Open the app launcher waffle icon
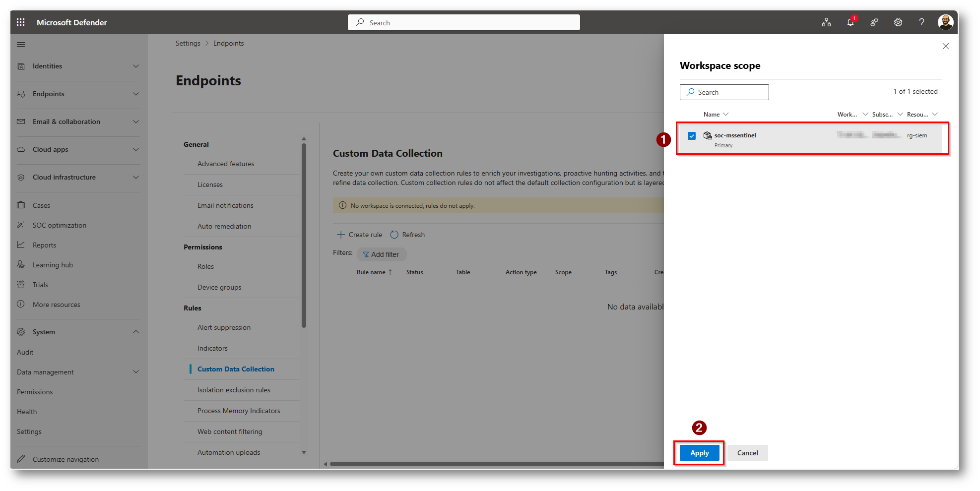This screenshot has width=980, height=491. coord(20,22)
